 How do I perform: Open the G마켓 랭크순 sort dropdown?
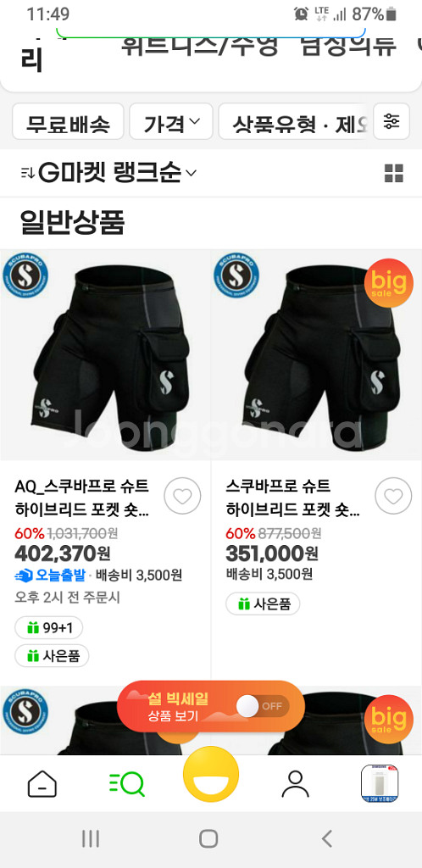[108, 173]
